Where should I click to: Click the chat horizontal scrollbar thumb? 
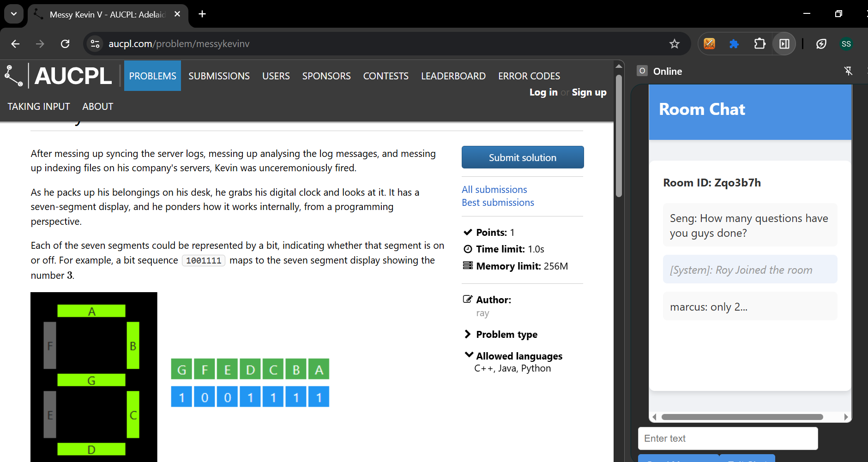pyautogui.click(x=742, y=417)
